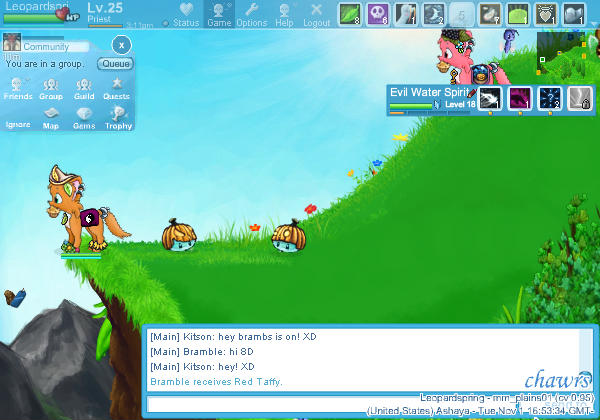
Task: Click the pet's Level 18 label
Action: [x=460, y=104]
